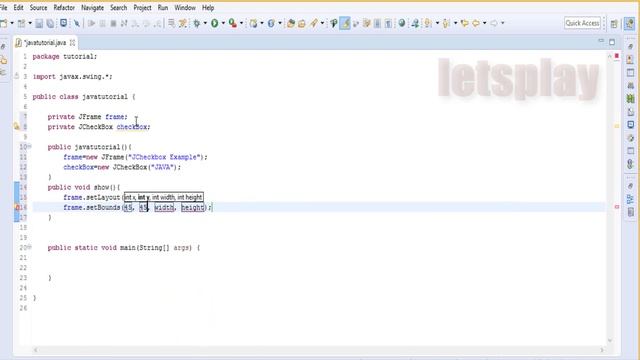Click the Quick Access search field
This screenshot has width=640, height=360.
point(582,23)
